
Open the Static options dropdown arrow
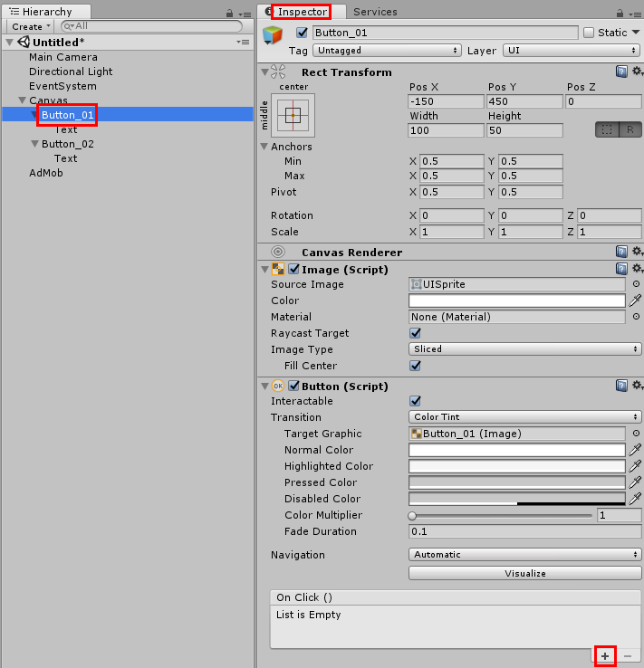click(636, 33)
